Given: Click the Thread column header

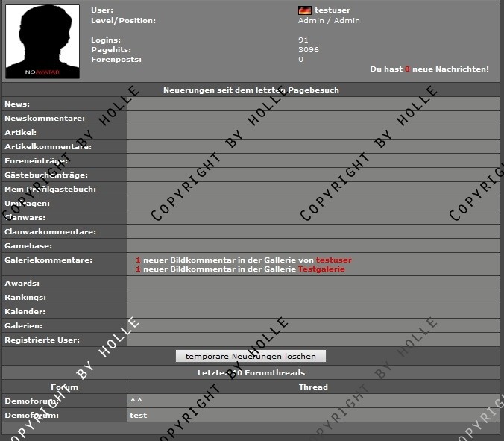Looking at the screenshot, I should point(313,387).
